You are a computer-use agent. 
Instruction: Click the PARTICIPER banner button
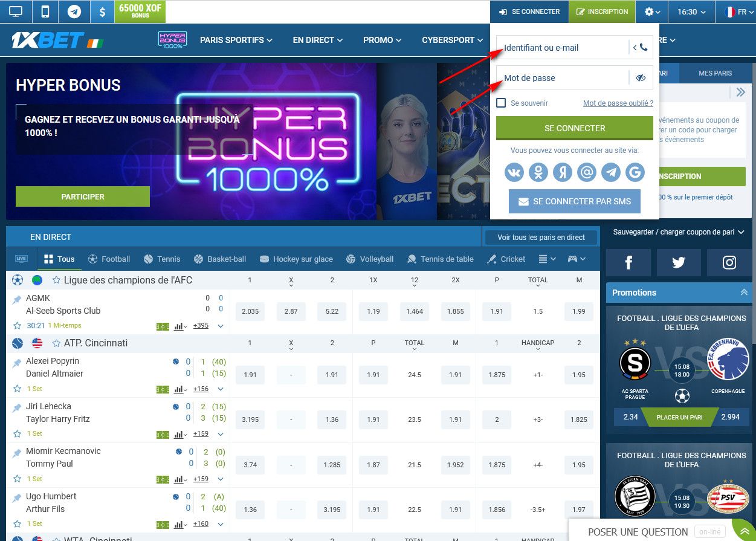click(83, 196)
